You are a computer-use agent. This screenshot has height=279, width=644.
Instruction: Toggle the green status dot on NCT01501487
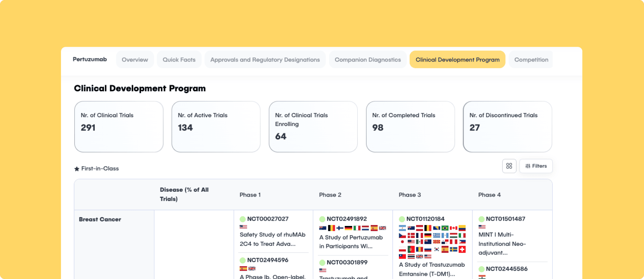coord(481,219)
